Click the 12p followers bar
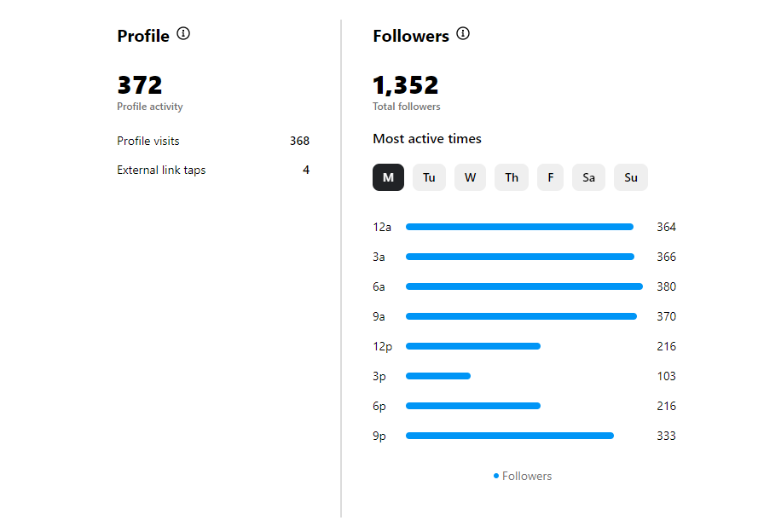Viewport: 758px width, 532px height. click(x=473, y=346)
